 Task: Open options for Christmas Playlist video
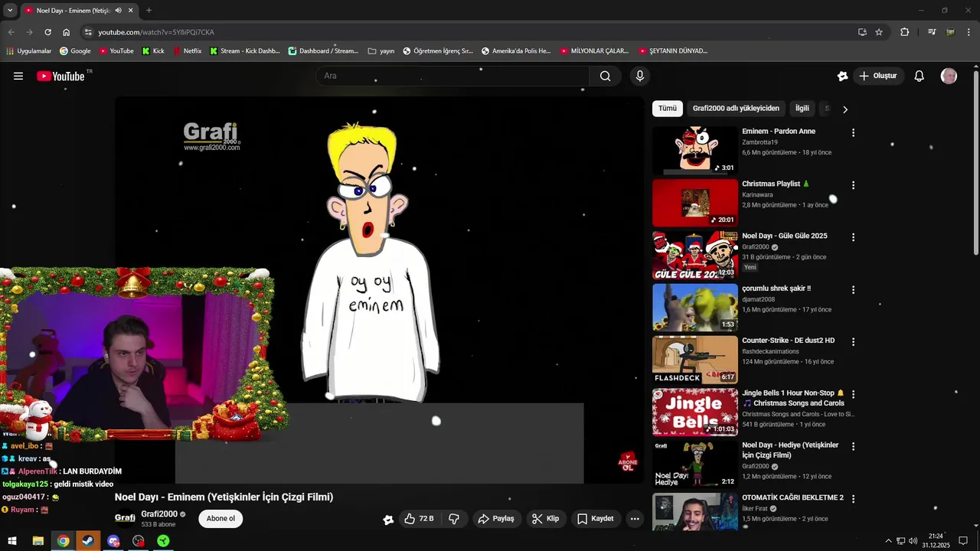point(853,185)
